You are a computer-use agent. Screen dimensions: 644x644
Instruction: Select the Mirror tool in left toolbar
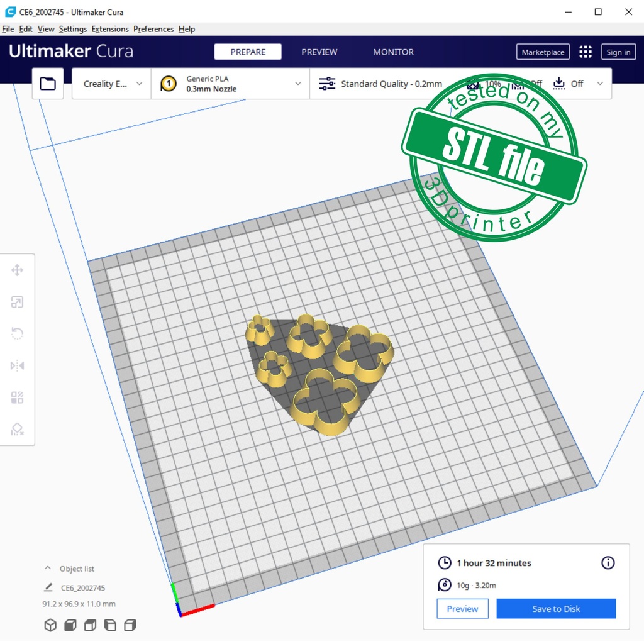pos(17,365)
